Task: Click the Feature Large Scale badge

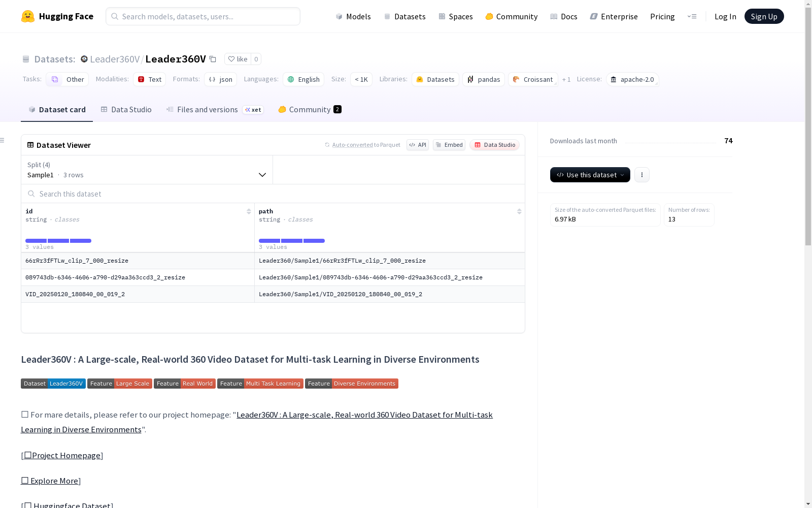Action: pos(120,384)
